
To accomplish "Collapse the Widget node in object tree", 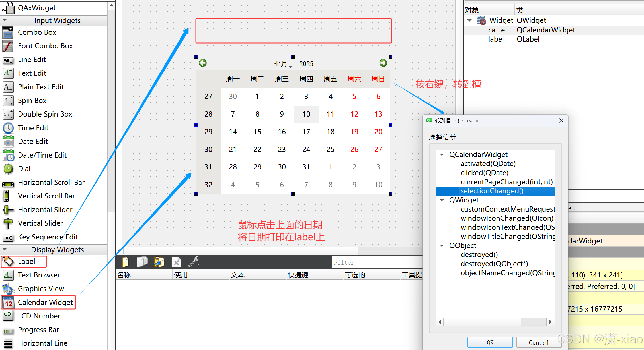I will tap(469, 20).
